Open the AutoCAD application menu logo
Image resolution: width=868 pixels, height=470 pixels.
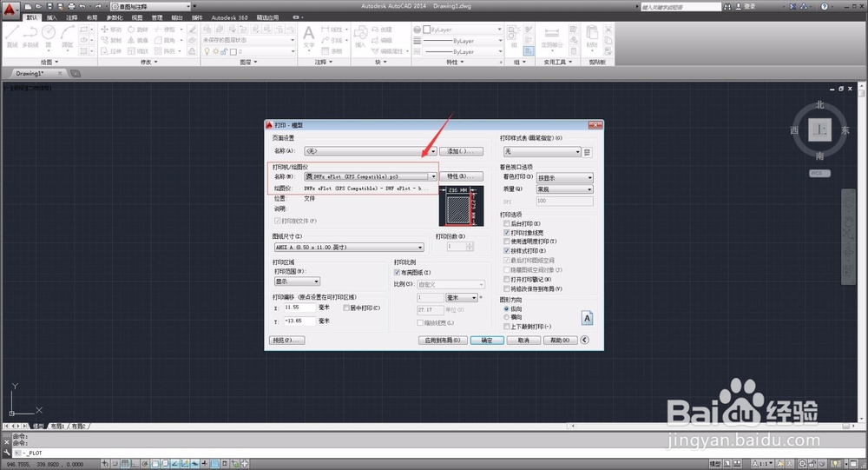tap(10, 10)
